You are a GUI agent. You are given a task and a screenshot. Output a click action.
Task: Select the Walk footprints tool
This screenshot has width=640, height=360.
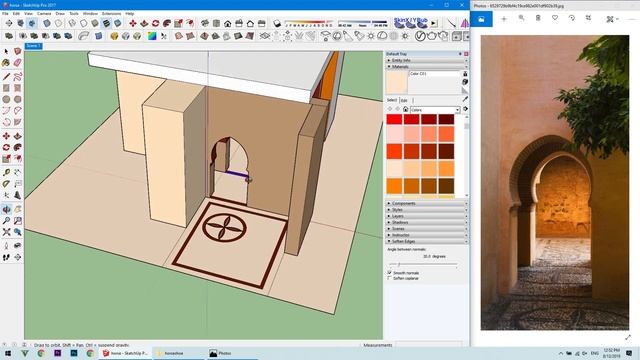pyautogui.click(x=6, y=257)
